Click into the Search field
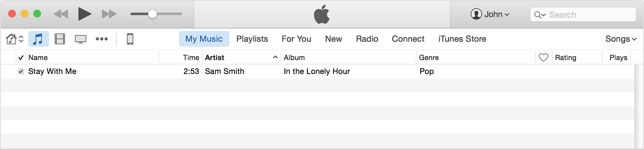 coord(583,14)
